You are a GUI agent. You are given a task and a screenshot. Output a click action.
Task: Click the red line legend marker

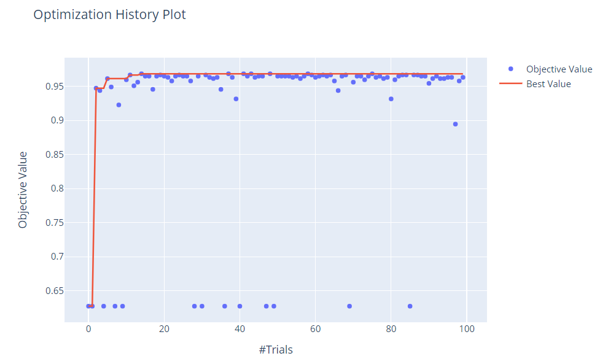(510, 84)
